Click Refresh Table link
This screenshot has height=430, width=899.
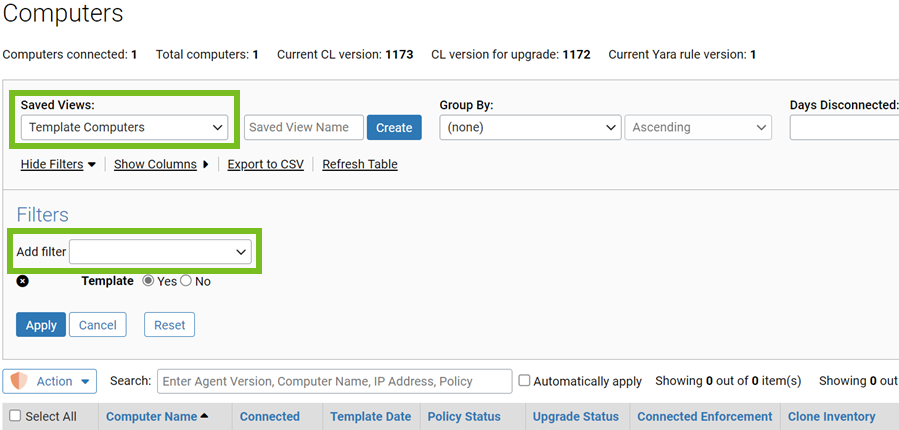click(x=359, y=164)
